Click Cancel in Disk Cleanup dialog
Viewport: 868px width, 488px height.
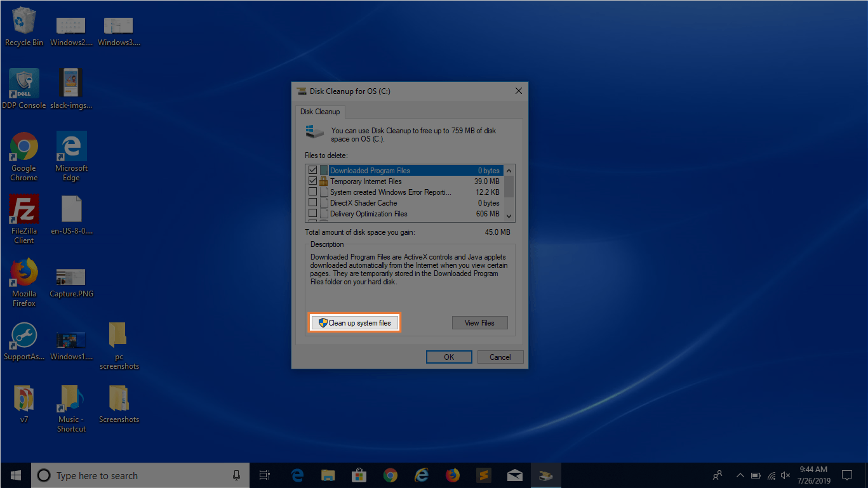point(500,357)
